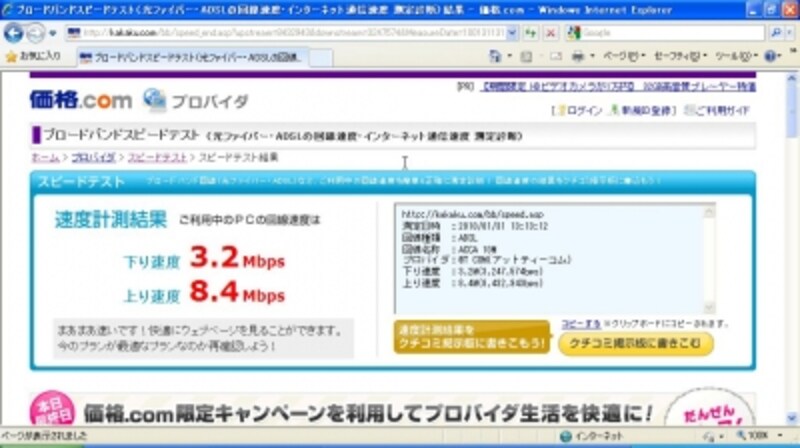Click the Feeds icon in command bar

tap(527, 56)
